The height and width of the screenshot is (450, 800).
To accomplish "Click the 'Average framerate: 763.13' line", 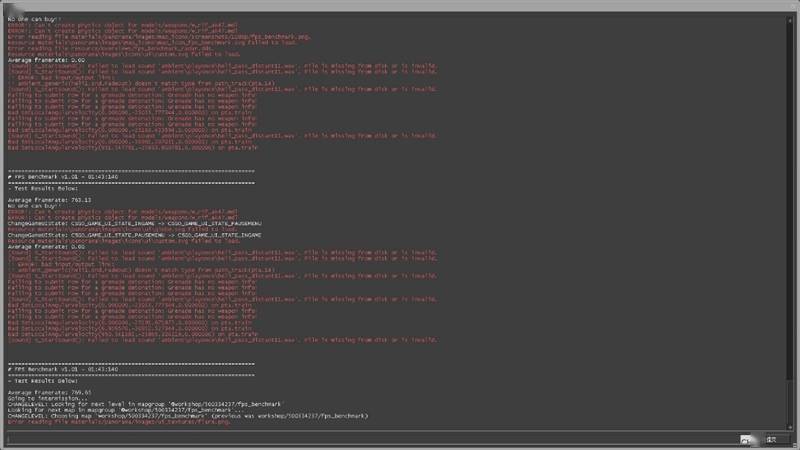I will 50,200.
